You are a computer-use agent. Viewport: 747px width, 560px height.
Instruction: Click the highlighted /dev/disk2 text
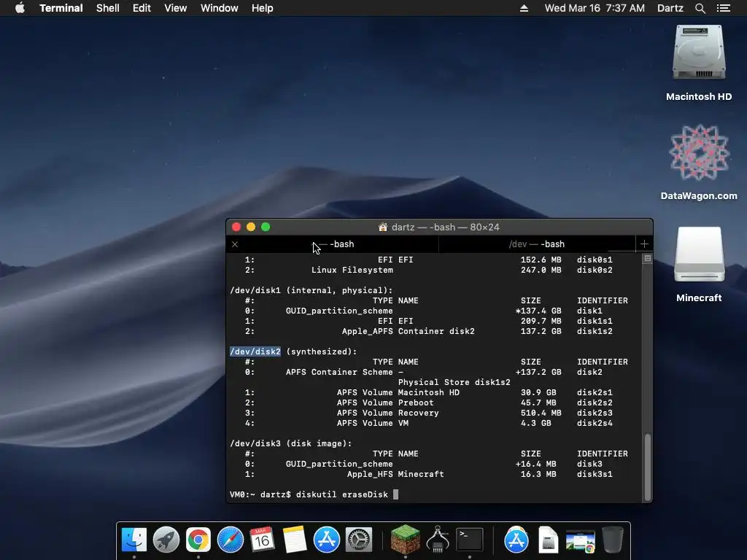click(x=255, y=351)
